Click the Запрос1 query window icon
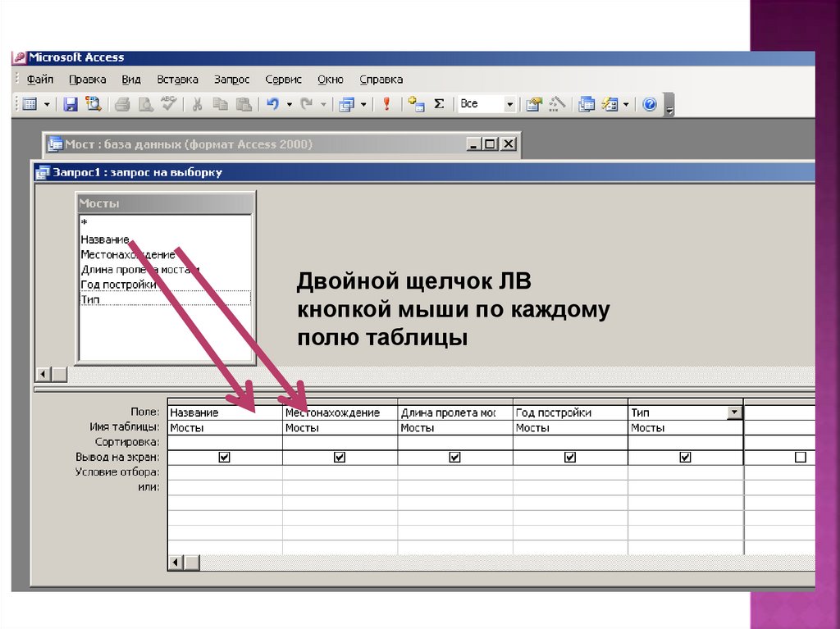The height and width of the screenshot is (629, 840). (x=43, y=172)
